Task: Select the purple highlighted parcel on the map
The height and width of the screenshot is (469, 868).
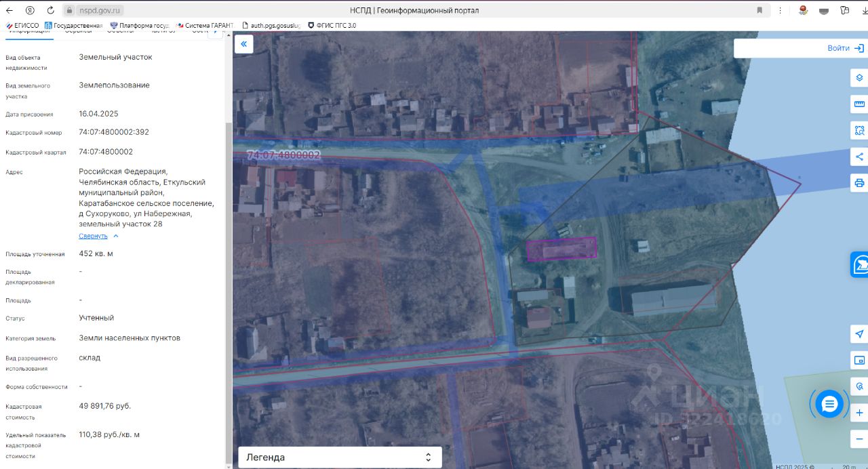Action: [x=561, y=249]
